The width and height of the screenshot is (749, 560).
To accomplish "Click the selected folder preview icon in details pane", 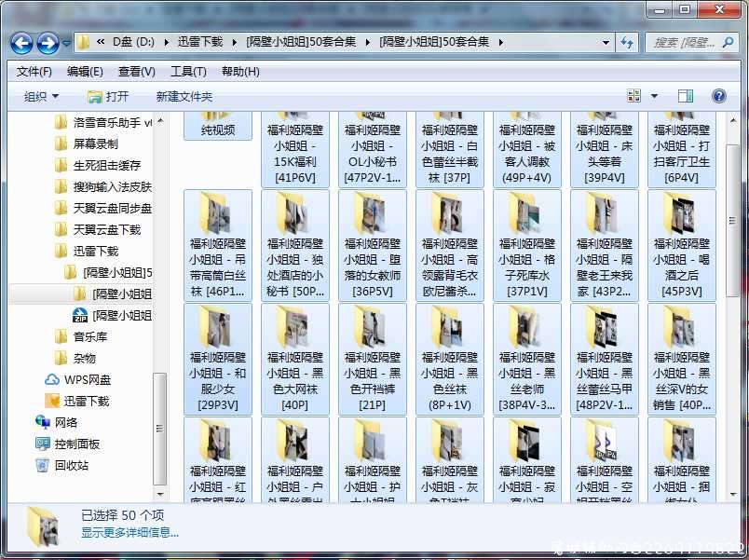I will (x=43, y=527).
